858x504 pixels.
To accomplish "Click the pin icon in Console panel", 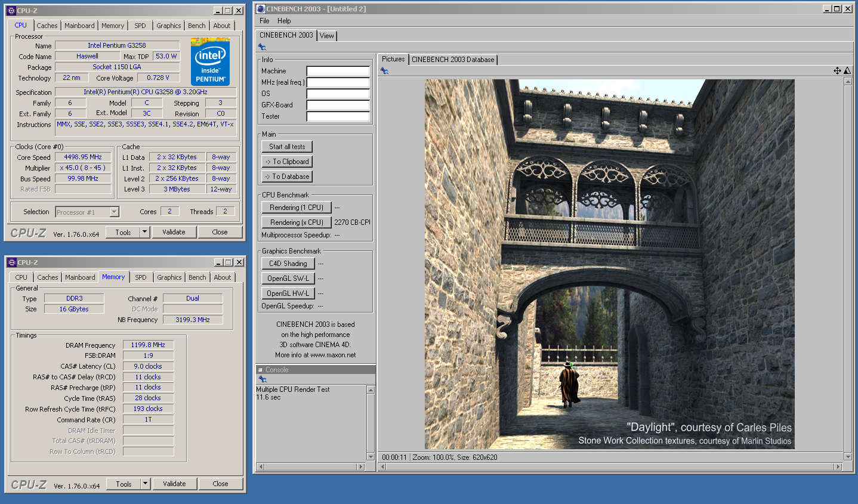I will point(262,379).
